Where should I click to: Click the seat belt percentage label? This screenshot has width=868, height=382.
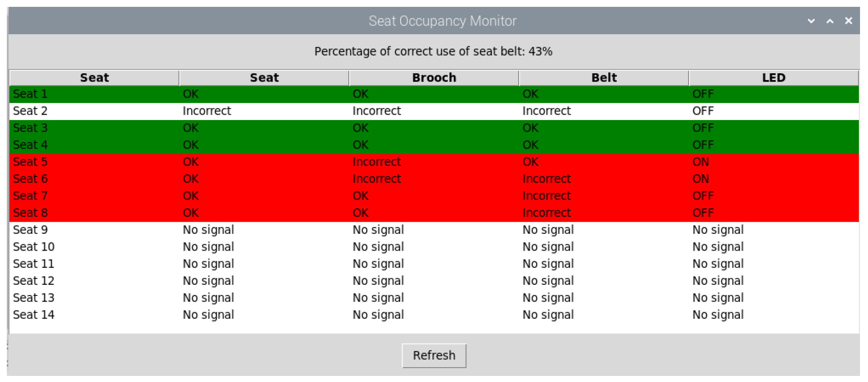(x=433, y=51)
